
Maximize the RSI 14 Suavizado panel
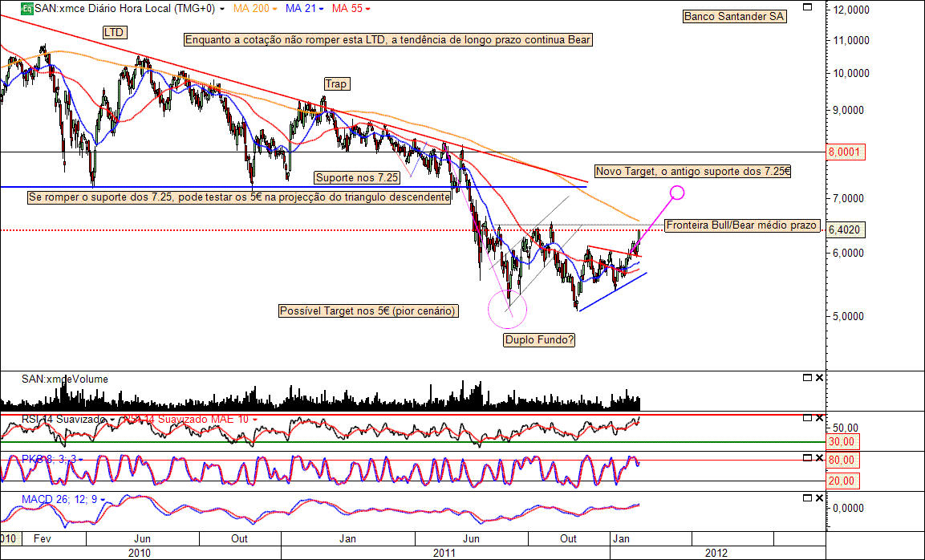[808, 418]
